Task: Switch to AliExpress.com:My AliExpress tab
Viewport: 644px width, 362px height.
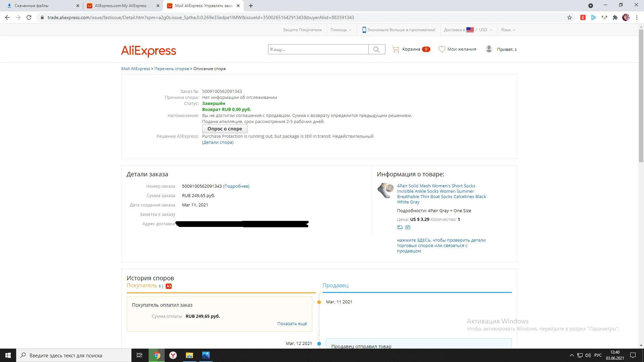Action: coord(121,6)
